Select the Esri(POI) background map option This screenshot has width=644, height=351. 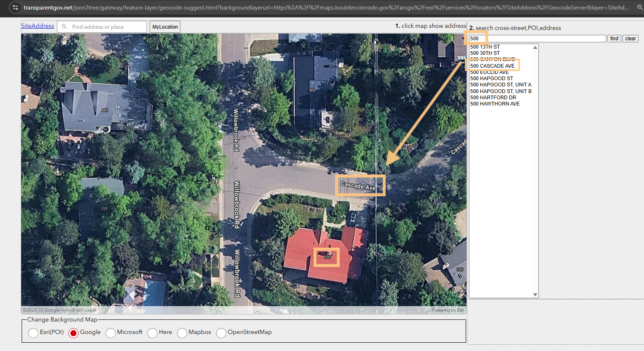pyautogui.click(x=33, y=333)
